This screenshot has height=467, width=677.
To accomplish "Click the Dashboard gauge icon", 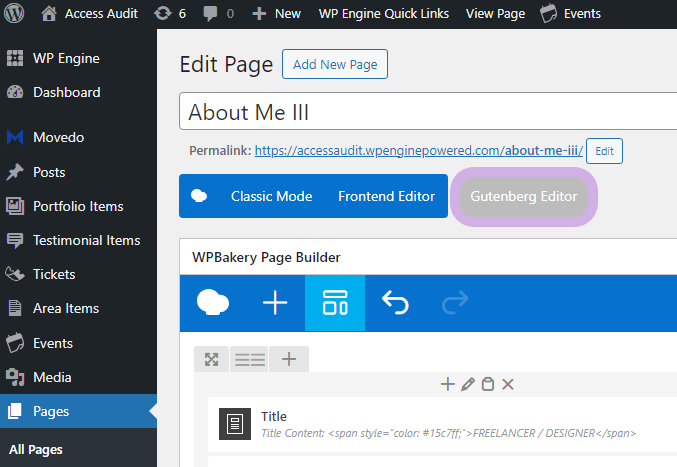I will point(15,92).
